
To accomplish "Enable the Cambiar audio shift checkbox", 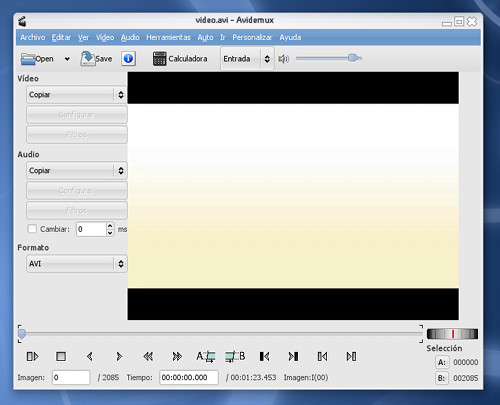I will [32, 229].
